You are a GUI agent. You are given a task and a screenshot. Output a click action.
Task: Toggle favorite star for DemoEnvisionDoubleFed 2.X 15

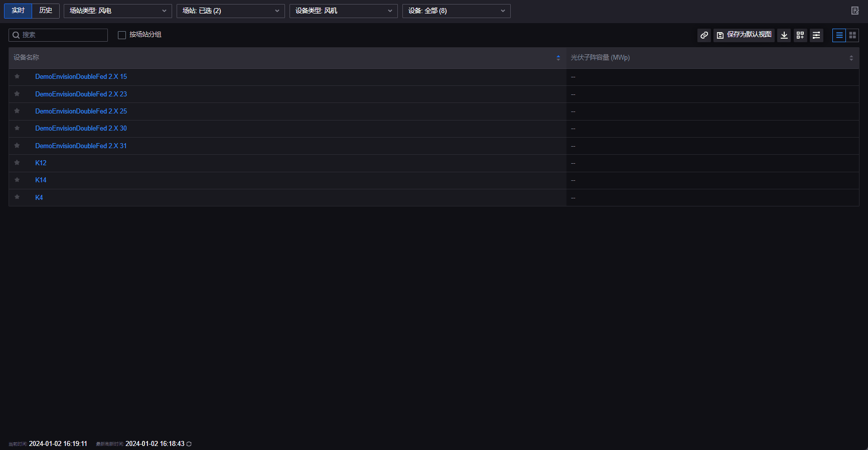(17, 76)
